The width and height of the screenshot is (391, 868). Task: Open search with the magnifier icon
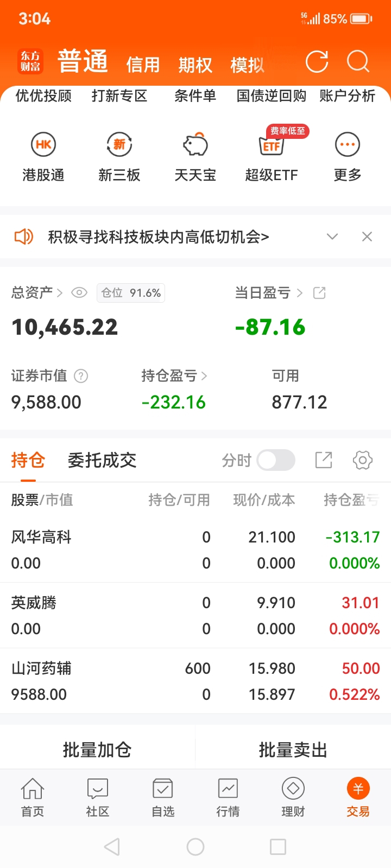(358, 62)
